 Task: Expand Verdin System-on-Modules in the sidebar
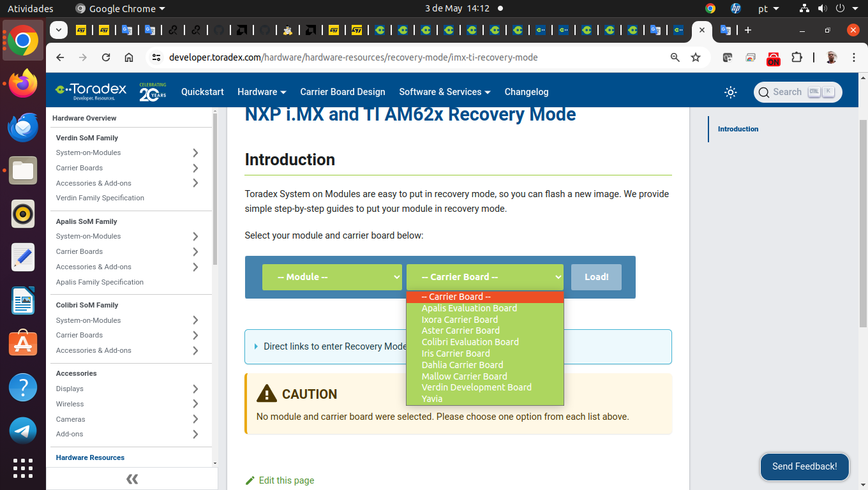coord(195,152)
